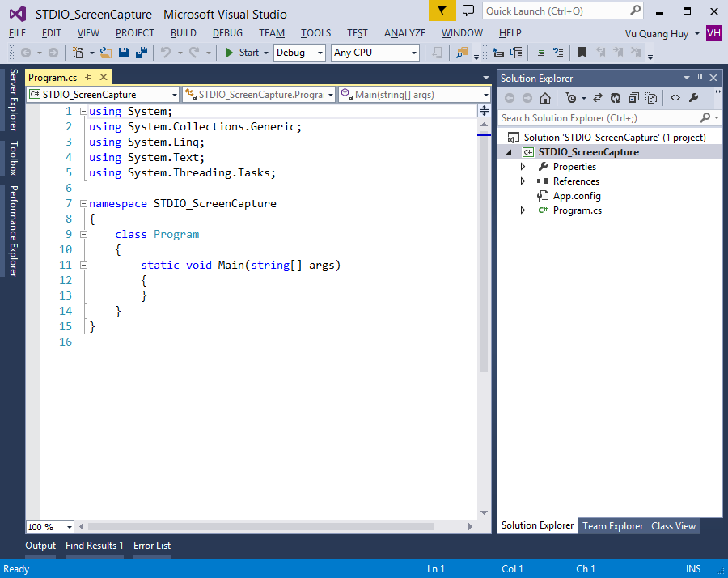This screenshot has height=578, width=728.
Task: Open the Performance Explorer side tab
Action: 14,231
